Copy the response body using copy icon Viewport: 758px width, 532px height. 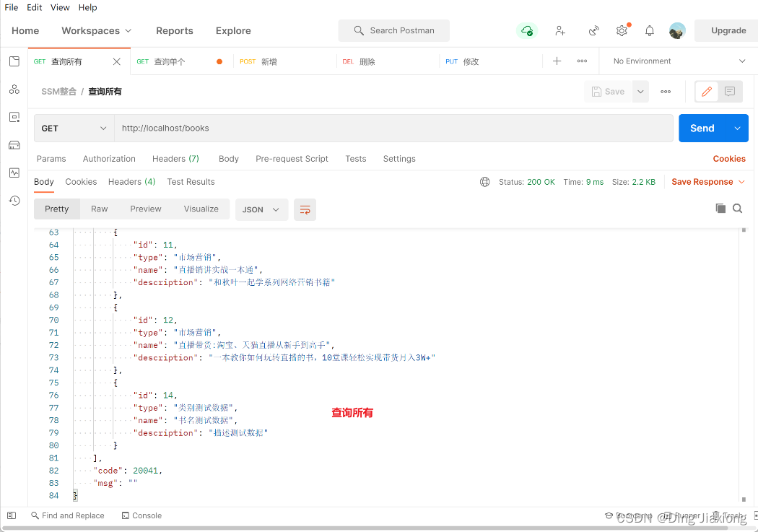pyautogui.click(x=720, y=207)
